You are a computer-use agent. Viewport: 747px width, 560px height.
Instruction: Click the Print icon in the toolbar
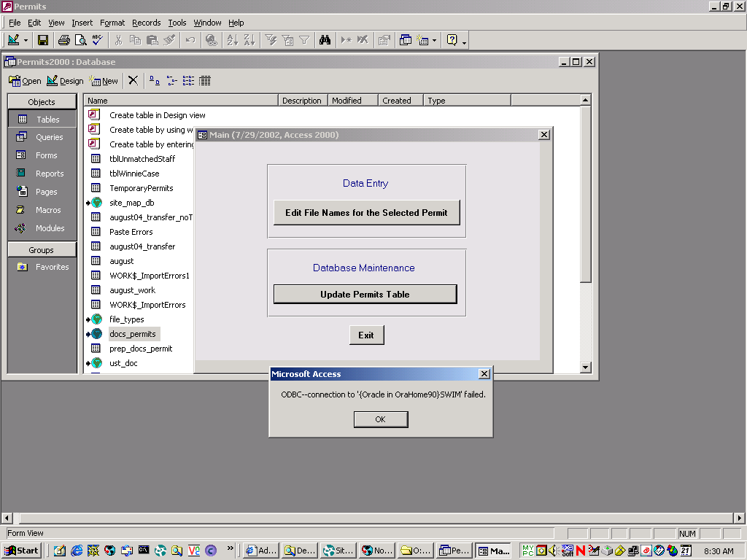click(63, 40)
